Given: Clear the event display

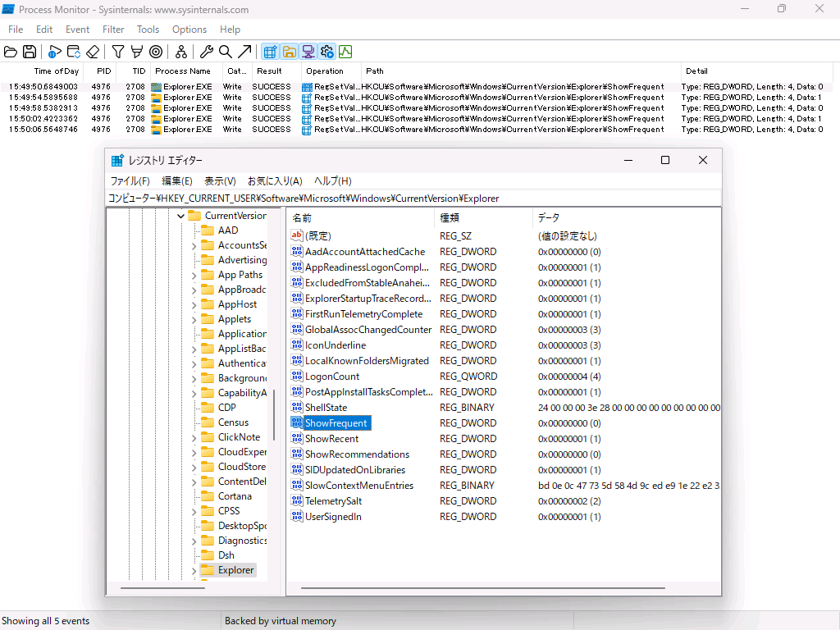Looking at the screenshot, I should [92, 51].
